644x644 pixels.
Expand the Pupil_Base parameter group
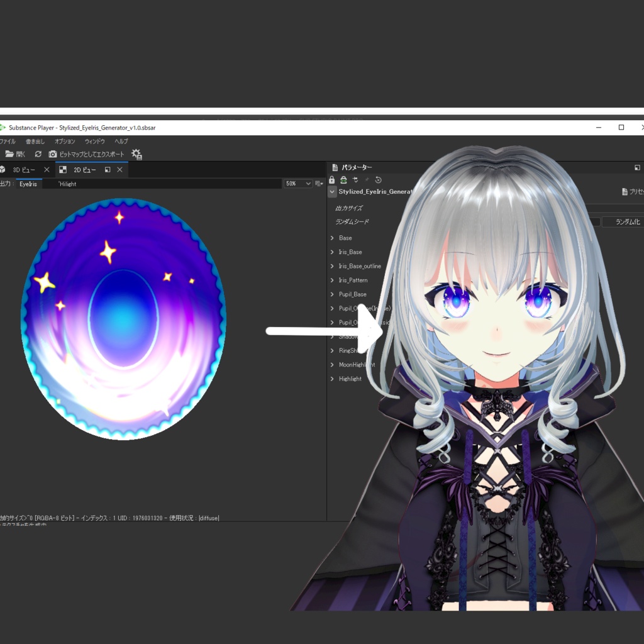(x=333, y=294)
